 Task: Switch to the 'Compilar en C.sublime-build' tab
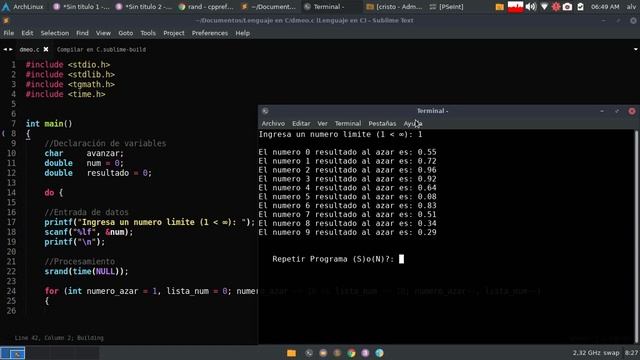click(101, 49)
